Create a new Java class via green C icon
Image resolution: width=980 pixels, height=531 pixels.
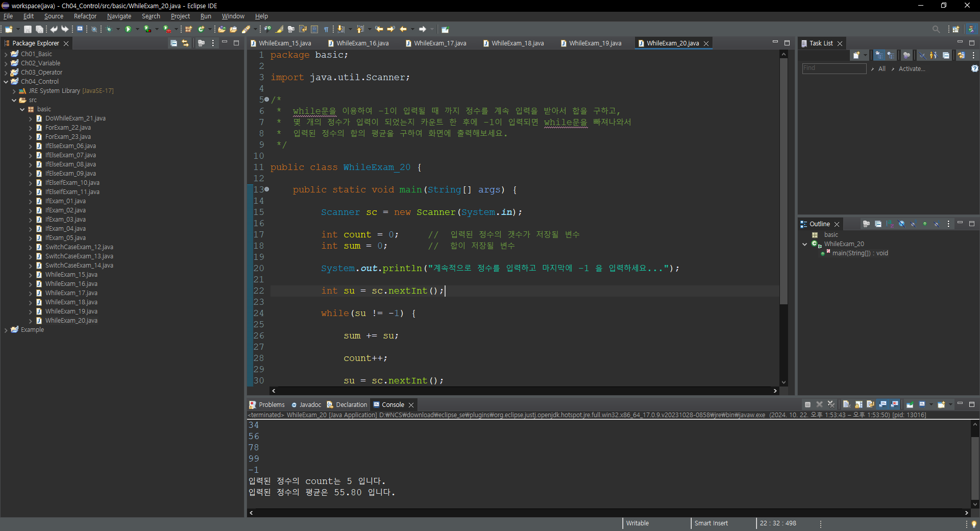point(201,29)
